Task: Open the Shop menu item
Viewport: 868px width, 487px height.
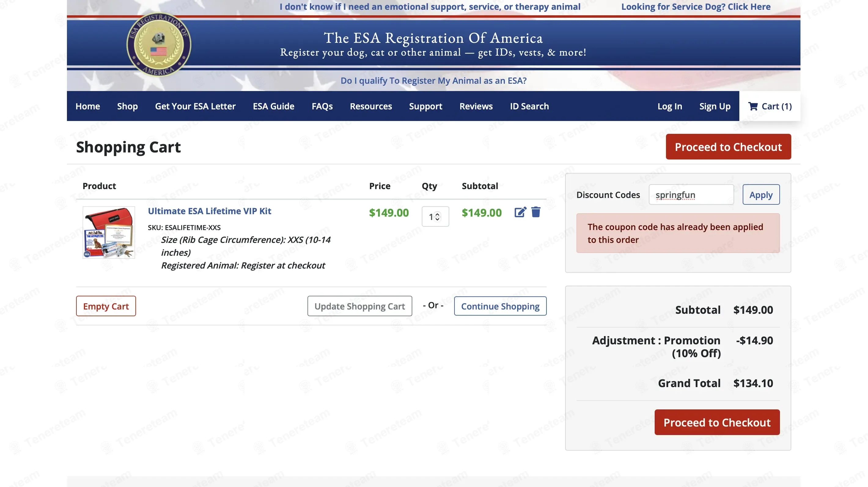Action: (x=127, y=106)
